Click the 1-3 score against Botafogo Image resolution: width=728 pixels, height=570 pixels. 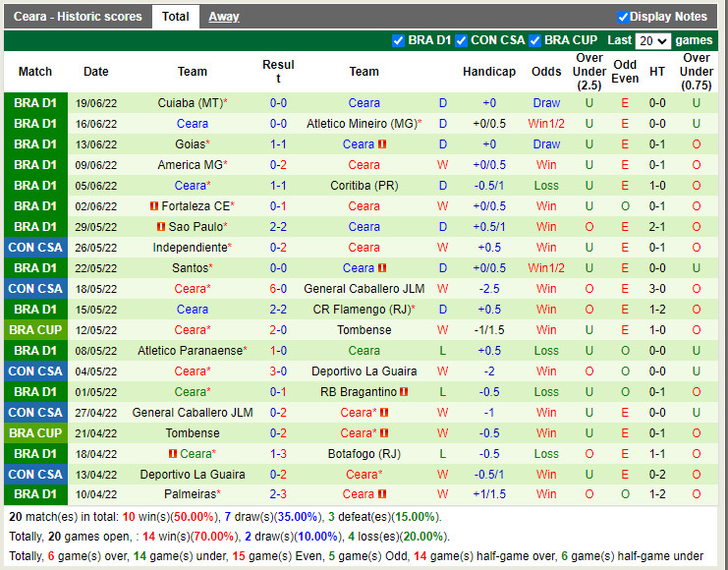pos(278,453)
